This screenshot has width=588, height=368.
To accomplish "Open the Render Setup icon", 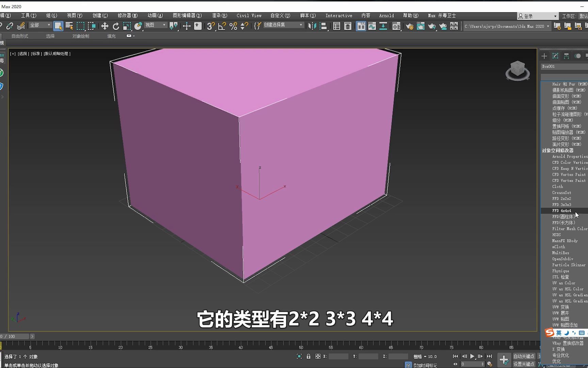I will pyautogui.click(x=409, y=26).
